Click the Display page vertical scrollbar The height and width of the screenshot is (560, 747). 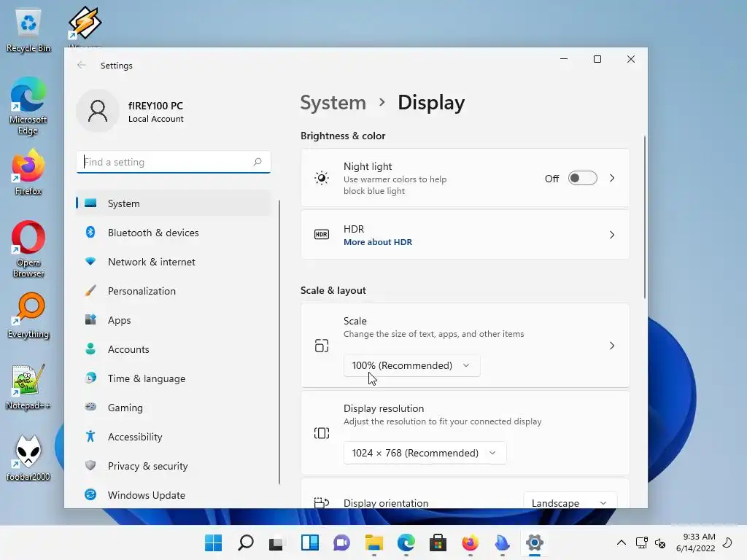click(x=645, y=217)
